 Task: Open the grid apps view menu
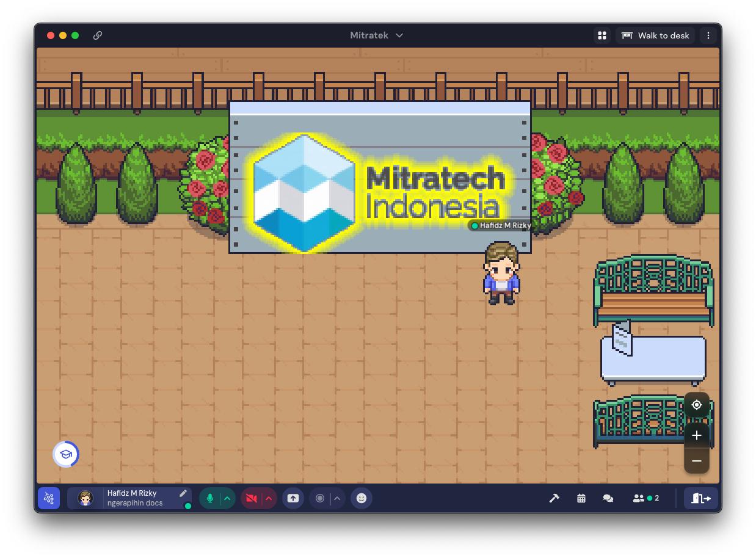602,35
